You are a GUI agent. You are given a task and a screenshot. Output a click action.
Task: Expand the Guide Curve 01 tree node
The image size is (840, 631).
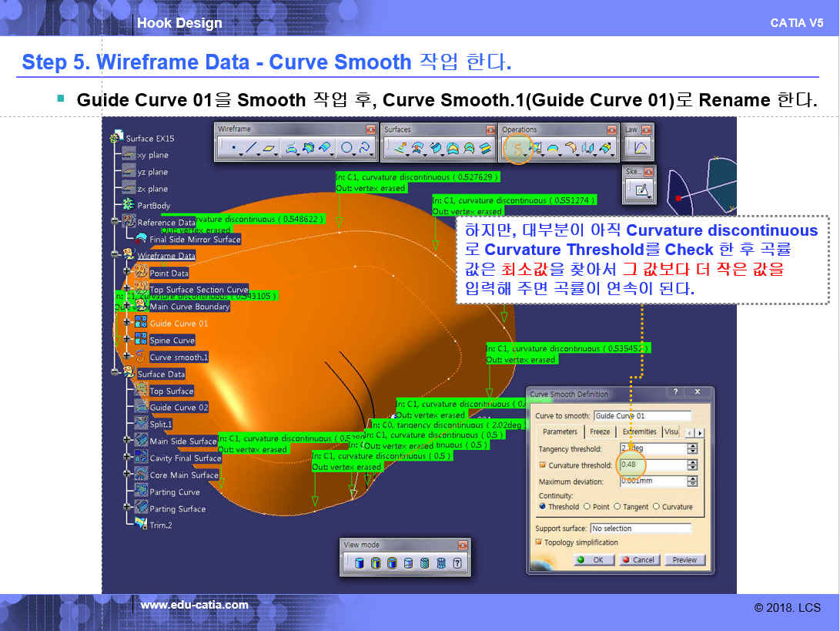point(126,324)
